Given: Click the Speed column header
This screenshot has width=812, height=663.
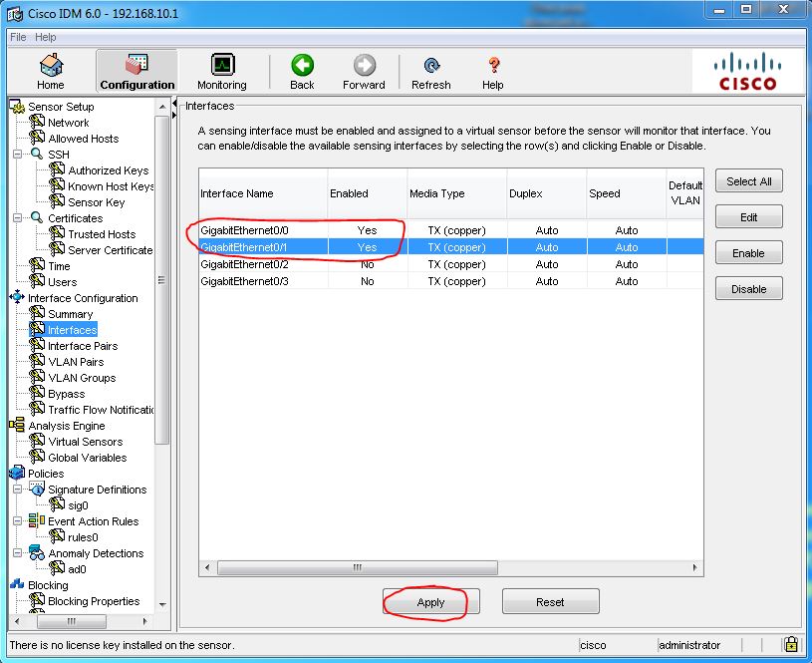Looking at the screenshot, I should [626, 193].
